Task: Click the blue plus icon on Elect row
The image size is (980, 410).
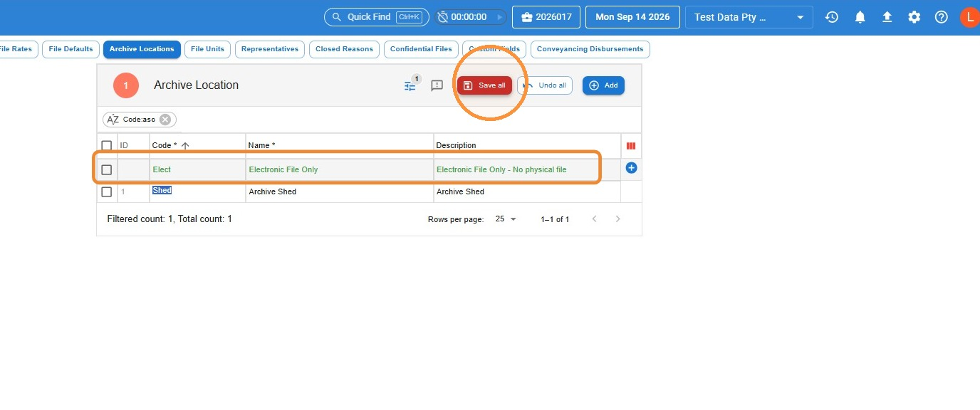Action: [x=631, y=168]
